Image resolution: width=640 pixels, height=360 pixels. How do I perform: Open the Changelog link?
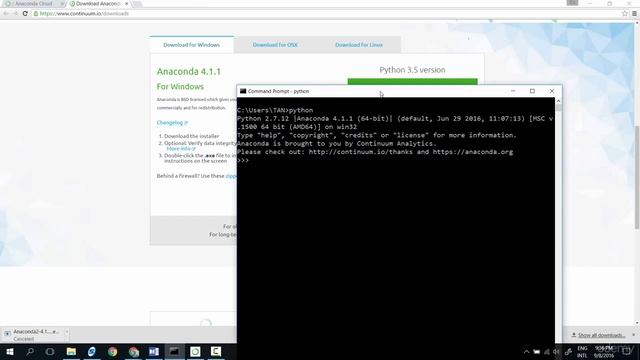[x=172, y=122]
